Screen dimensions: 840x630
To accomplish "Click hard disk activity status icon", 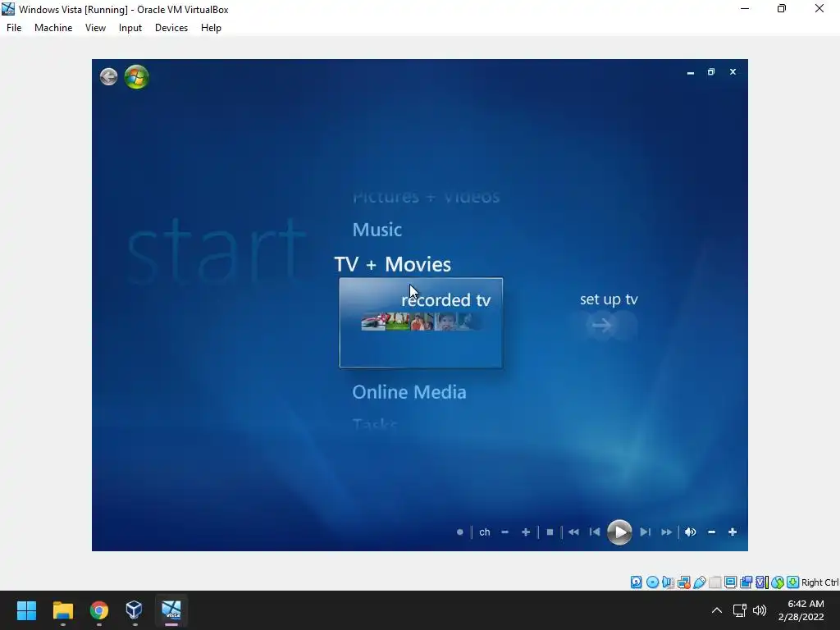I will (x=636, y=582).
